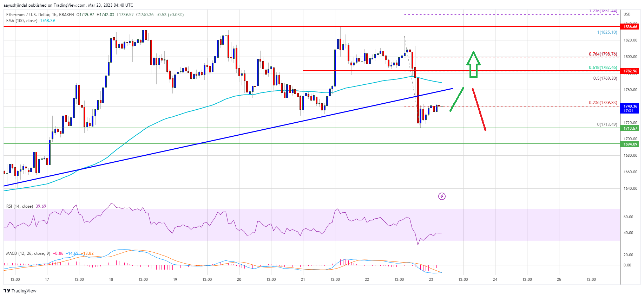This screenshot has width=644, height=297.
Task: Click the 0.618 (1782.46) Fibonacci level label
Action: (603, 67)
